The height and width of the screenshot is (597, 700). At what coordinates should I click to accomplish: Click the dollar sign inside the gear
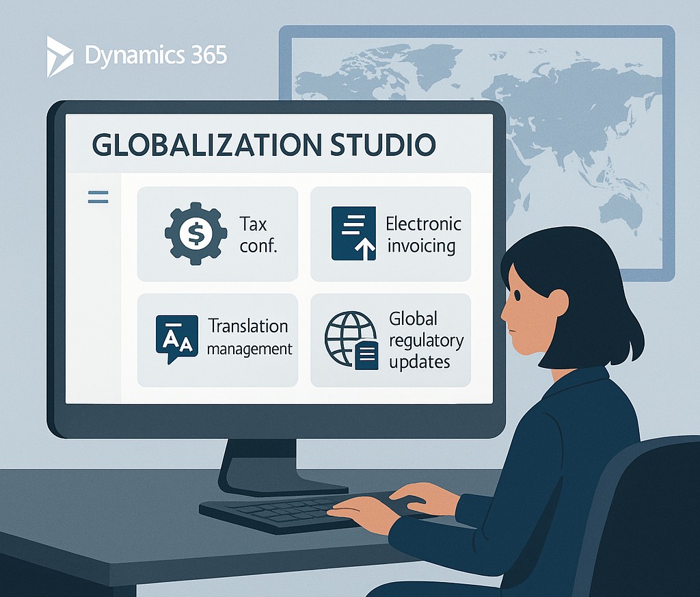pyautogui.click(x=195, y=235)
